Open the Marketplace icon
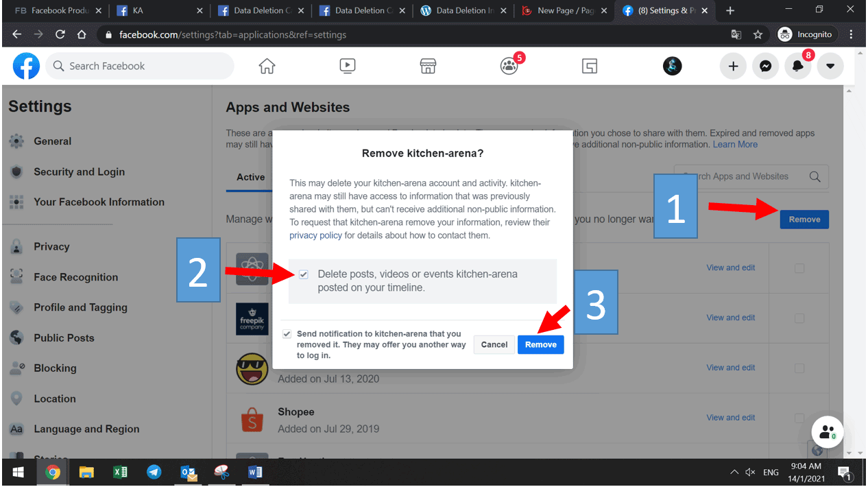 [x=428, y=67]
